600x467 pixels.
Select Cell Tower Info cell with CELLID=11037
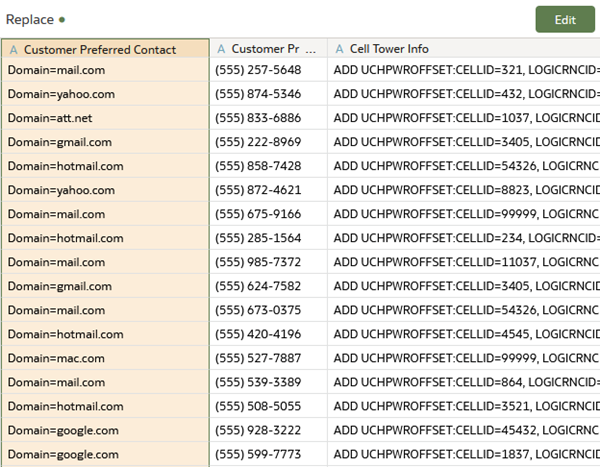tap(464, 262)
